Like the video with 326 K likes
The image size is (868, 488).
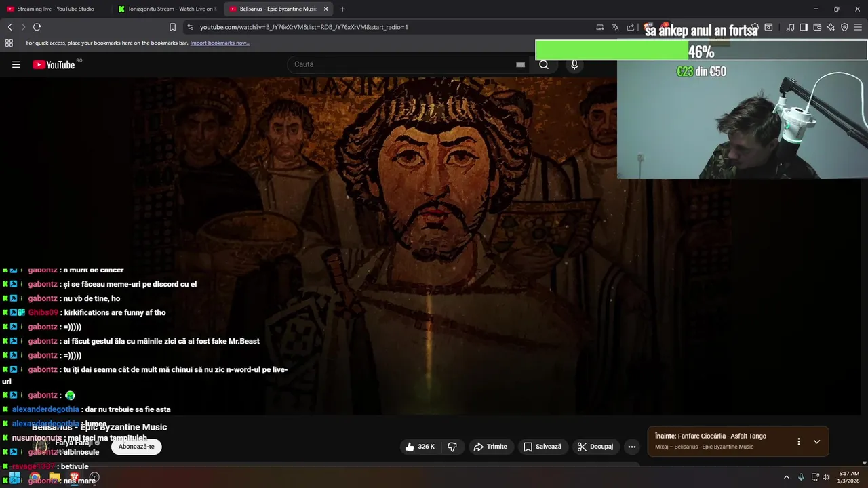click(x=420, y=447)
